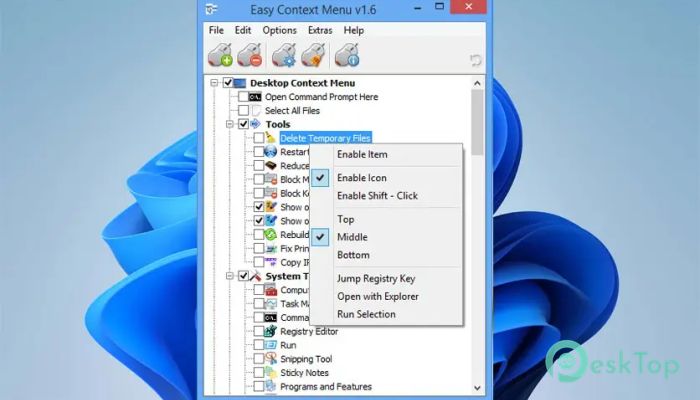Click the scrollbar up arrow

click(x=477, y=83)
